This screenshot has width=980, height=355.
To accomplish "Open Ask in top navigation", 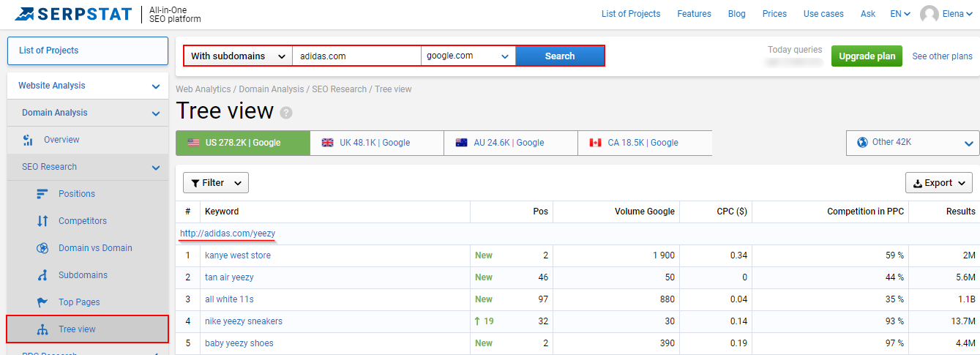I will tap(868, 14).
